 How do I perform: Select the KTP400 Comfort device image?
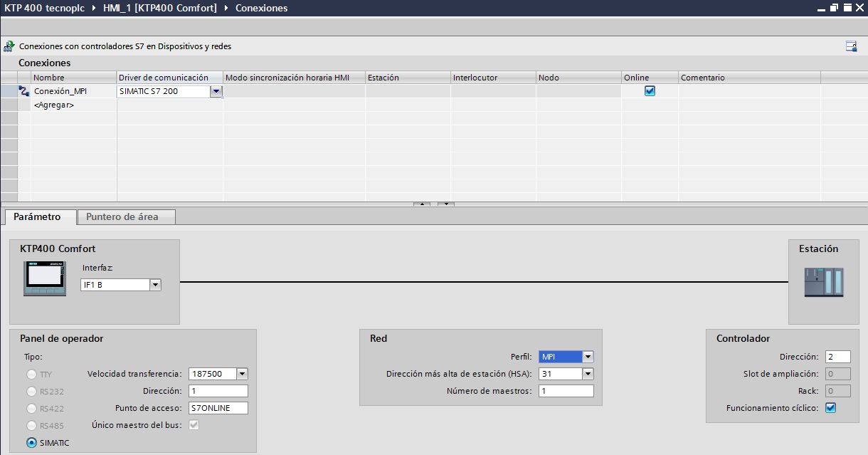(x=44, y=278)
